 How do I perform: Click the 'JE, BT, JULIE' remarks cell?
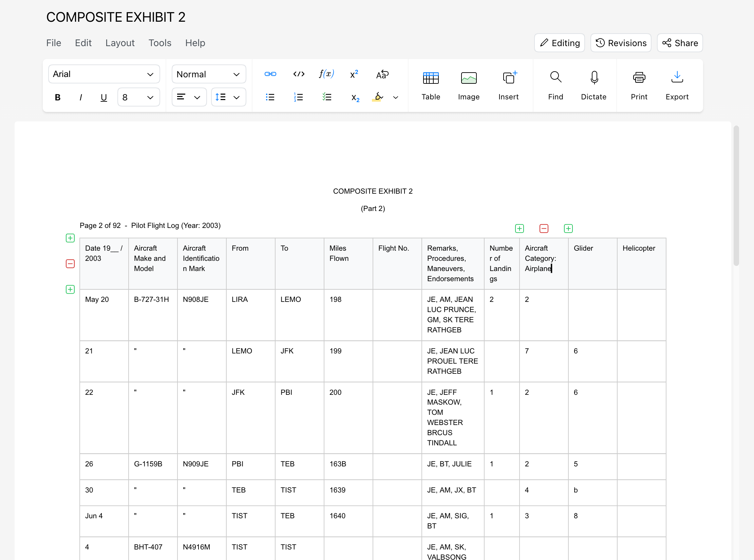coord(453,467)
